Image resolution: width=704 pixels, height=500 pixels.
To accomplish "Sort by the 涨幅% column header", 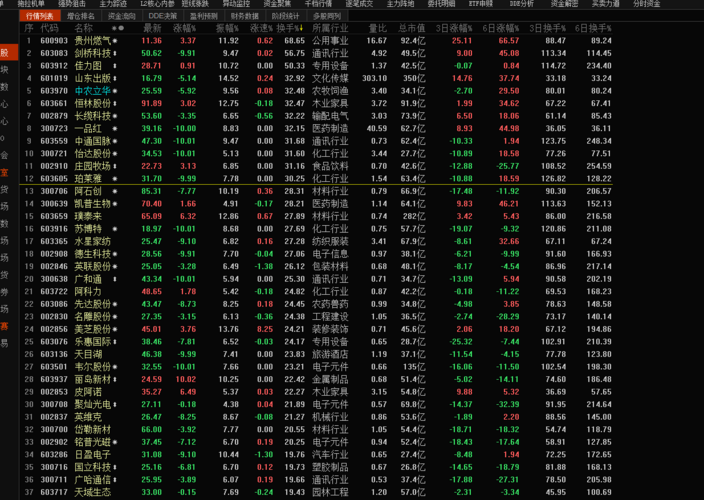I will coord(185,28).
